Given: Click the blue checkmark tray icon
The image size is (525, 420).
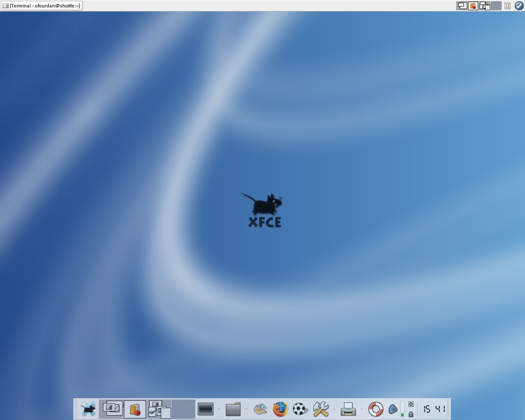Looking at the screenshot, I should tap(519, 6).
